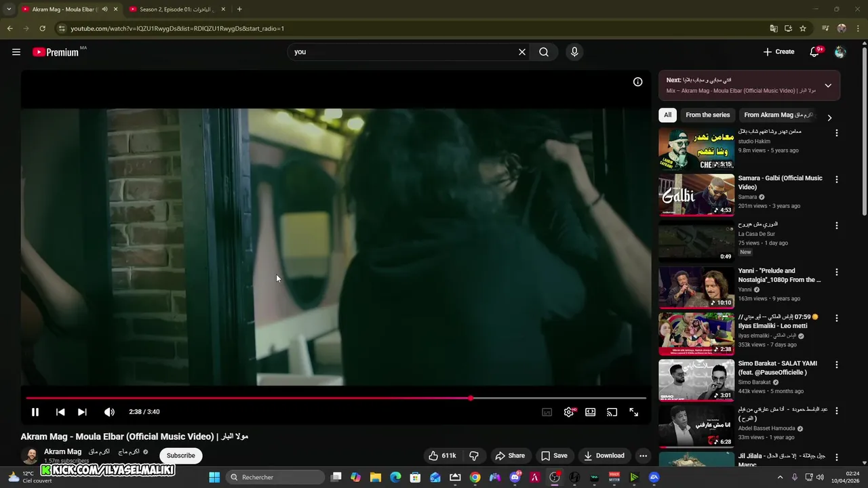The image size is (868, 488).
Task: Open Discord from the taskbar
Action: [x=515, y=477]
